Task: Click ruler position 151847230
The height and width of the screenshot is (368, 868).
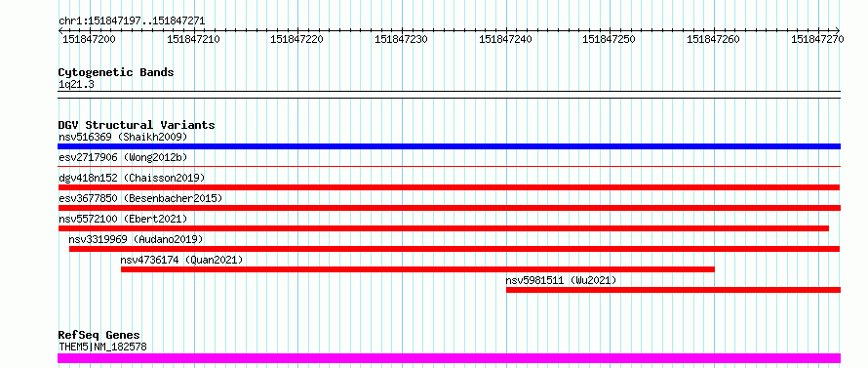Action: (402, 39)
